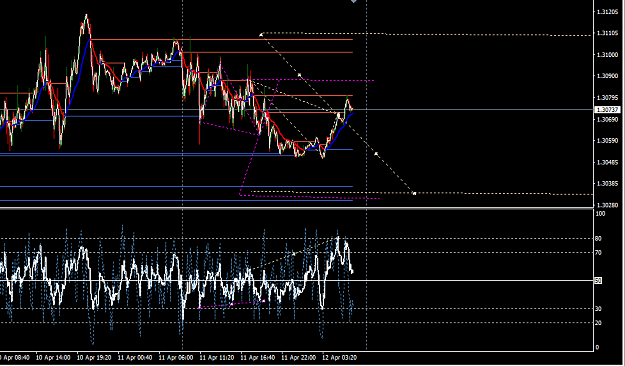Click indicator scale value 70
The height and width of the screenshot is (366, 625).
tap(598, 253)
